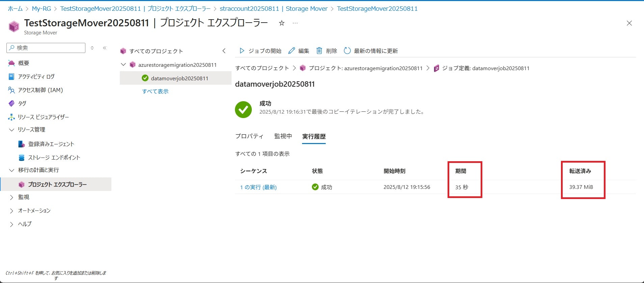Select プロジェクト エクスプローラー menu item

[x=56, y=184]
